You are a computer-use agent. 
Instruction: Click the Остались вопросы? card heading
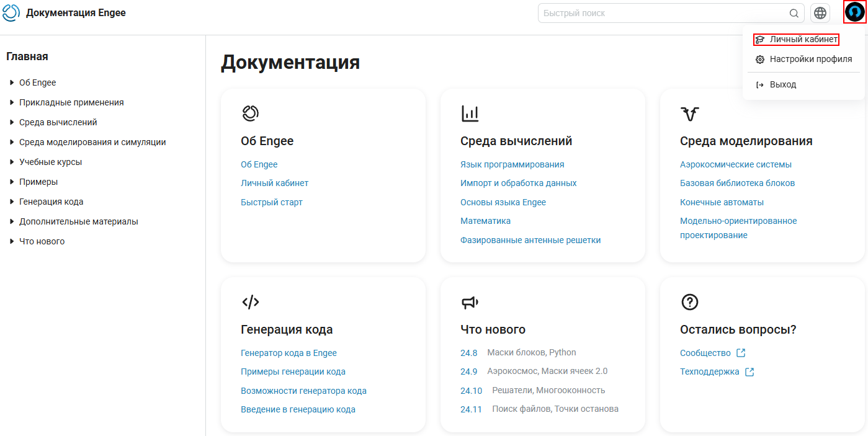[x=738, y=329]
